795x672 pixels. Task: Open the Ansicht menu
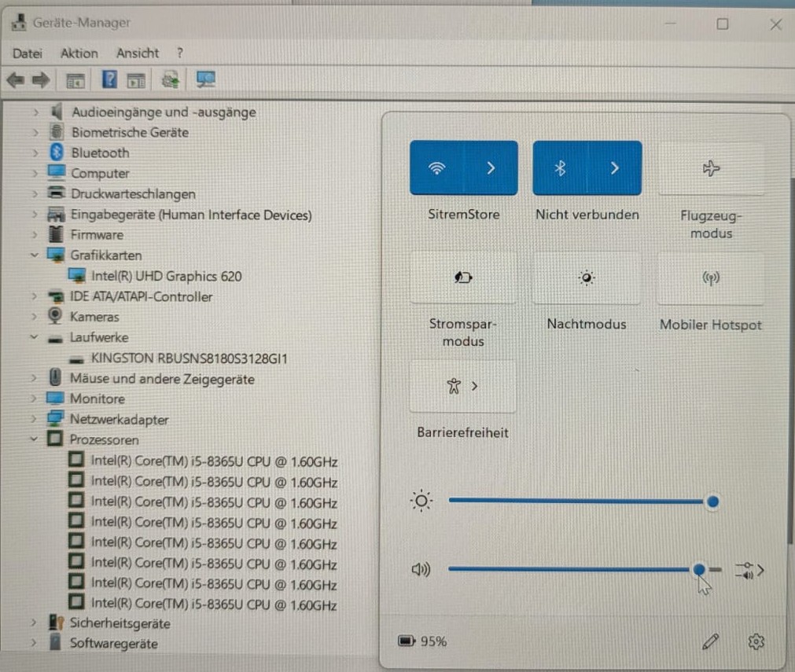138,53
